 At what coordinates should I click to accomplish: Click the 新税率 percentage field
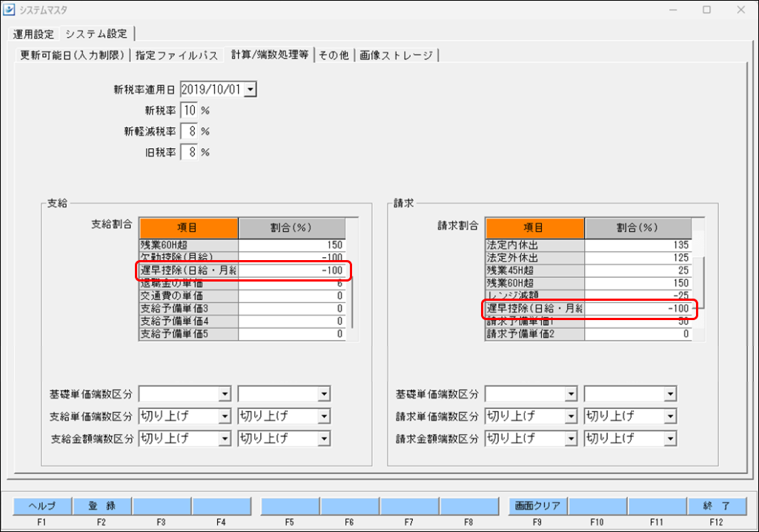(x=189, y=110)
